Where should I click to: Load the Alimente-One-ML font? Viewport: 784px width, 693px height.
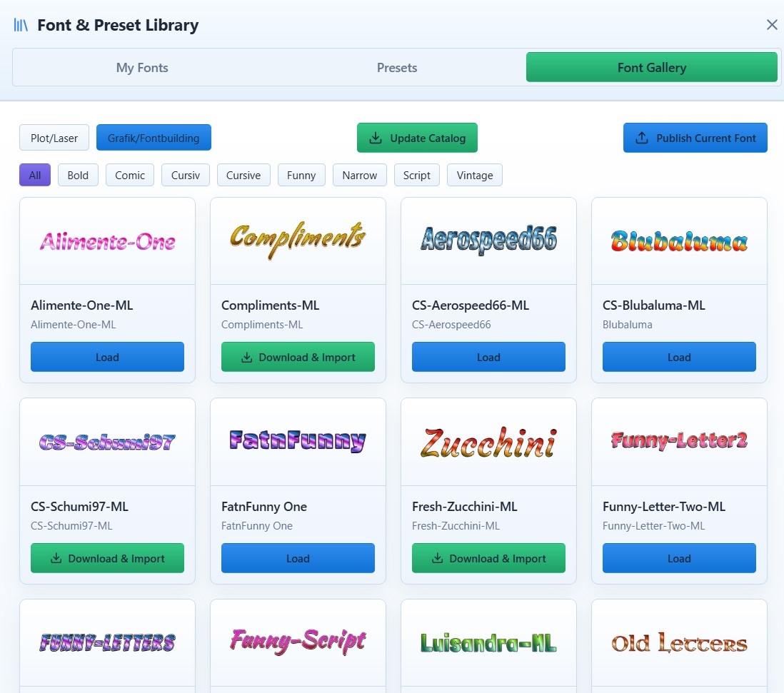[x=107, y=357]
